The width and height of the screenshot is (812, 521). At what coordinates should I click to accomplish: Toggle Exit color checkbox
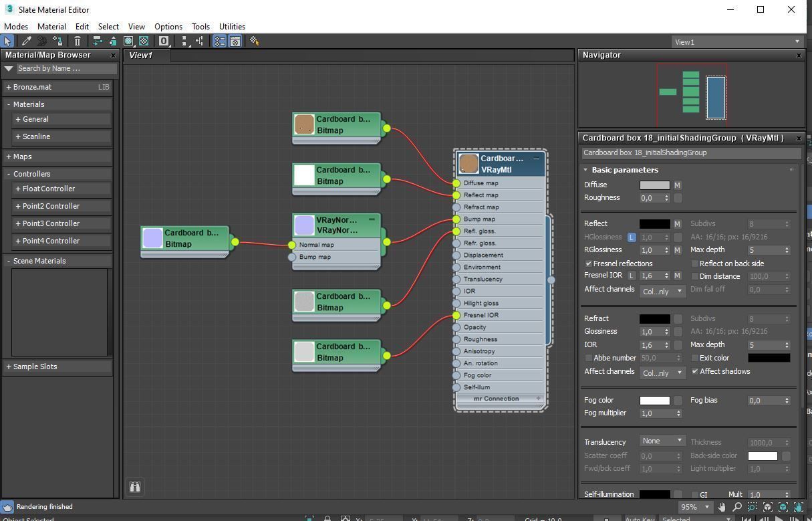[x=694, y=358]
